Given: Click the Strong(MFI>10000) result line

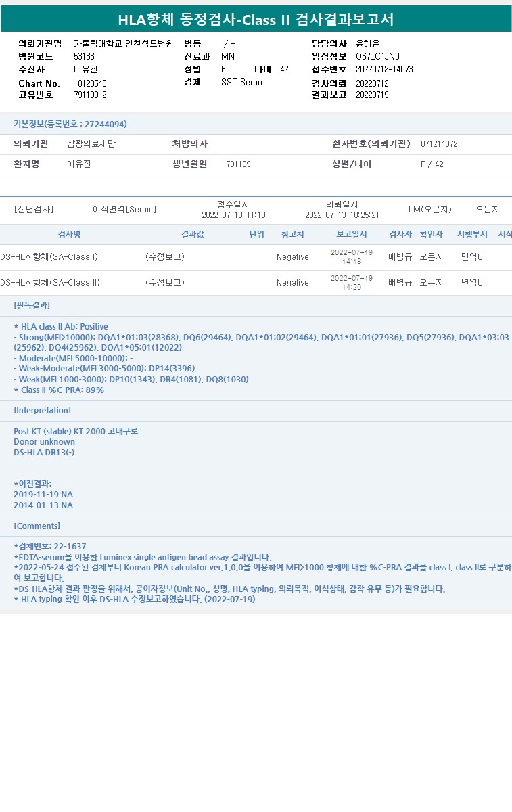Looking at the screenshot, I should pos(262,342).
